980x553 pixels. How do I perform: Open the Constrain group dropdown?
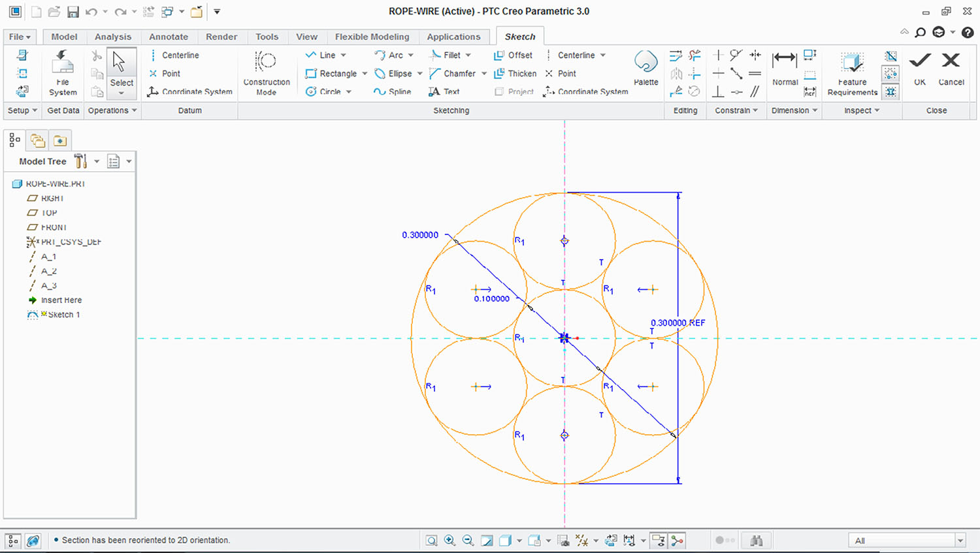736,110
